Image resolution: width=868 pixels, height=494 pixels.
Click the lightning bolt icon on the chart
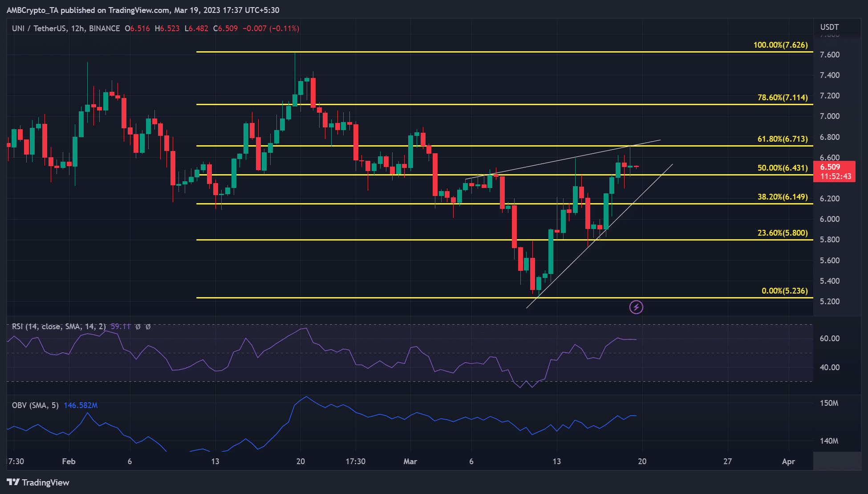(637, 307)
